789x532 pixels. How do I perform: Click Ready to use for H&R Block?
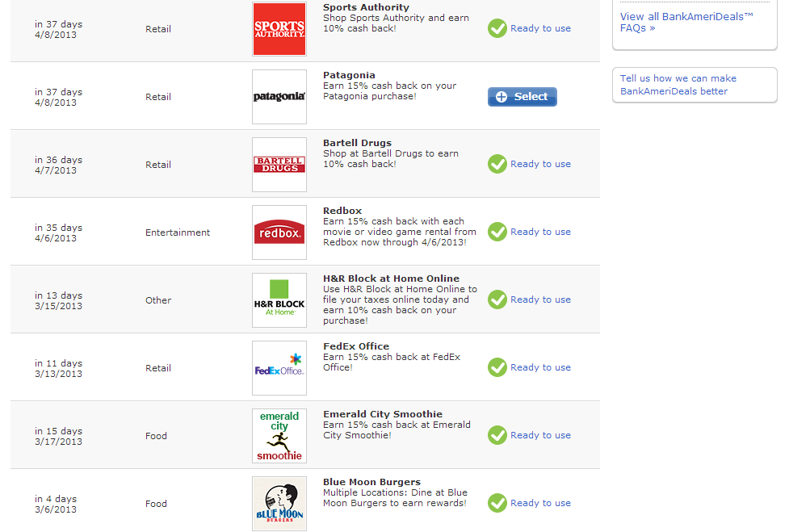point(540,300)
